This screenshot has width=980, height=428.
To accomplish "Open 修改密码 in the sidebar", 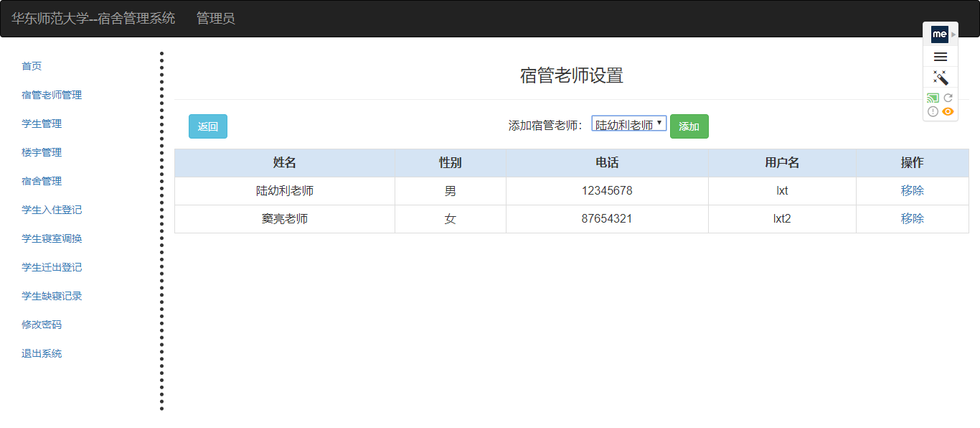I will [x=42, y=325].
